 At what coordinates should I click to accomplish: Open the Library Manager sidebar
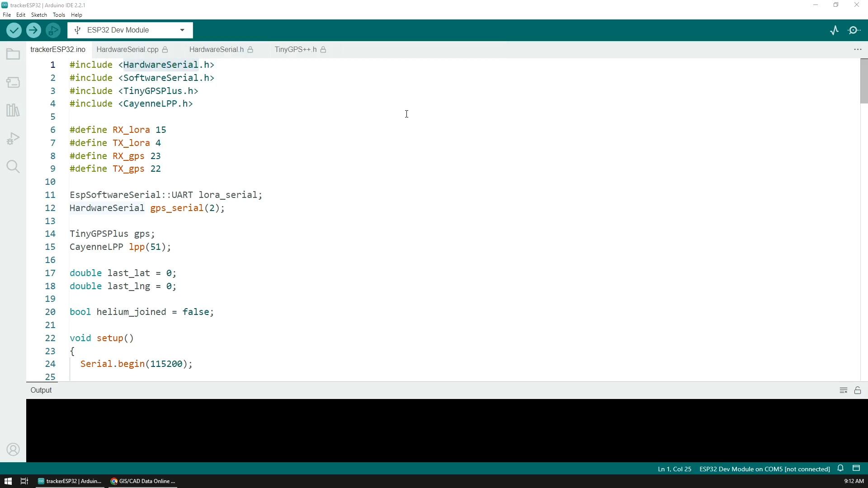13,110
